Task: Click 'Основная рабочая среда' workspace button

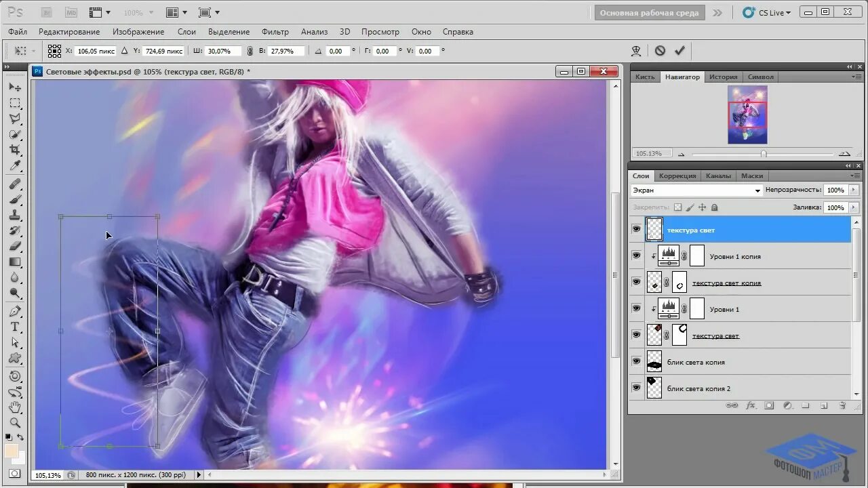Action: point(650,12)
